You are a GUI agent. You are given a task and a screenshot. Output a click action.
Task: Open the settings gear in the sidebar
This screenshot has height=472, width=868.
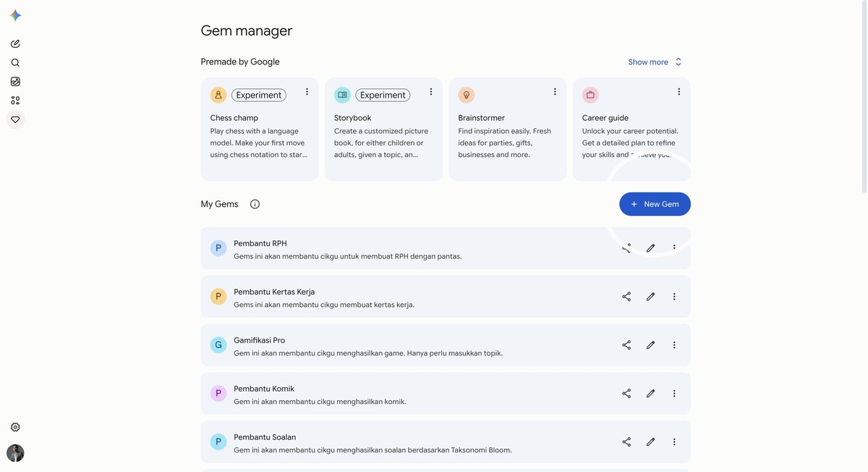tap(15, 427)
